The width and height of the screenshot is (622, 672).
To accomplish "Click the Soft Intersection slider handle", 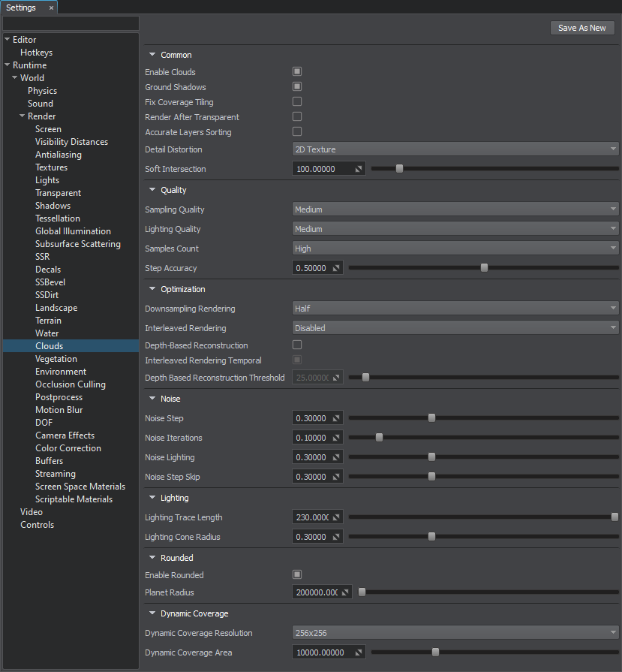I will coord(399,169).
